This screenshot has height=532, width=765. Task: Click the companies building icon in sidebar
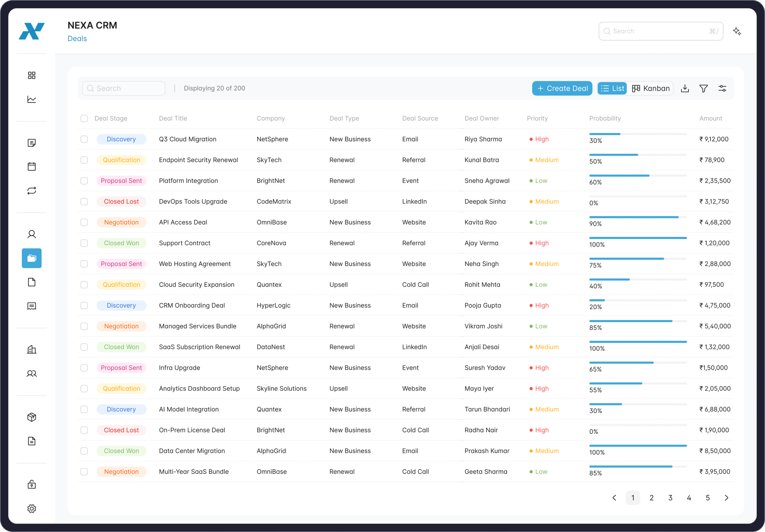(x=32, y=349)
